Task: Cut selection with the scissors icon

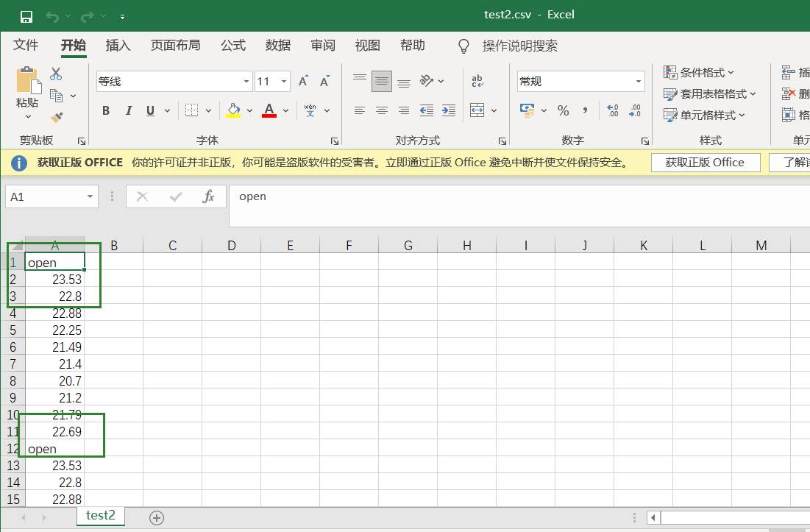Action: (x=56, y=74)
